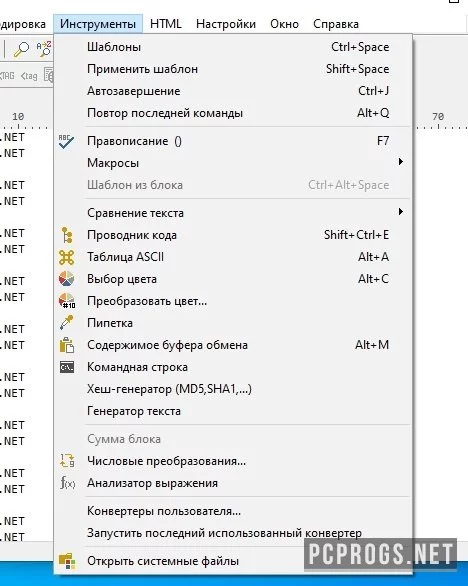Click the number conversion icon
468x586 pixels.
click(67, 460)
